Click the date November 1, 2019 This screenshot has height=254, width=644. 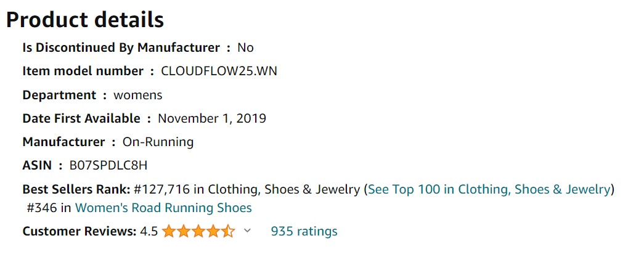click(x=212, y=118)
